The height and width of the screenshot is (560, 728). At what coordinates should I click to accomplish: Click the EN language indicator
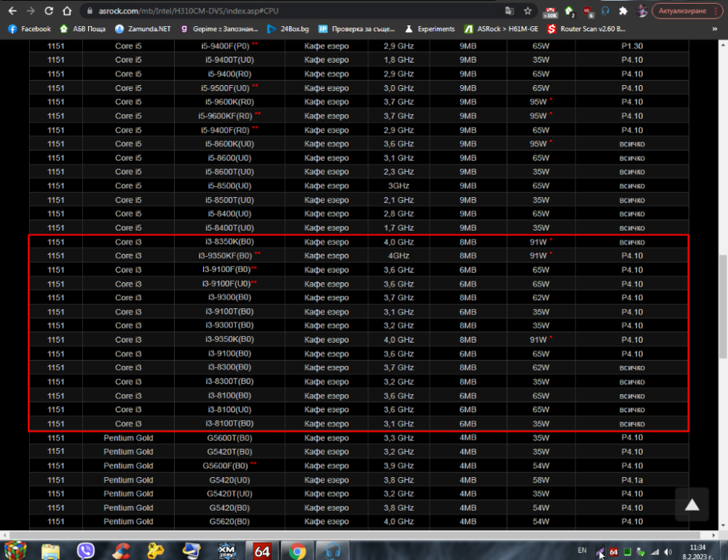point(582,550)
